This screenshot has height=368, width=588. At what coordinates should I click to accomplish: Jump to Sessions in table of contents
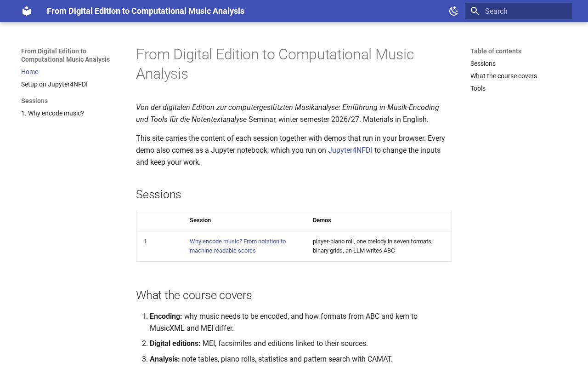point(483,63)
